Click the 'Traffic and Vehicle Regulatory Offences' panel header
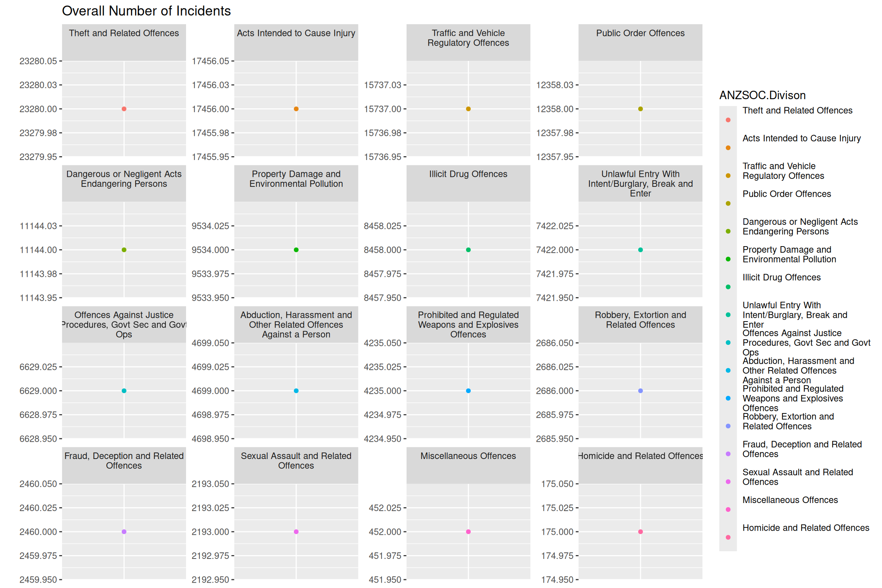The image size is (882, 588). pyautogui.click(x=468, y=38)
